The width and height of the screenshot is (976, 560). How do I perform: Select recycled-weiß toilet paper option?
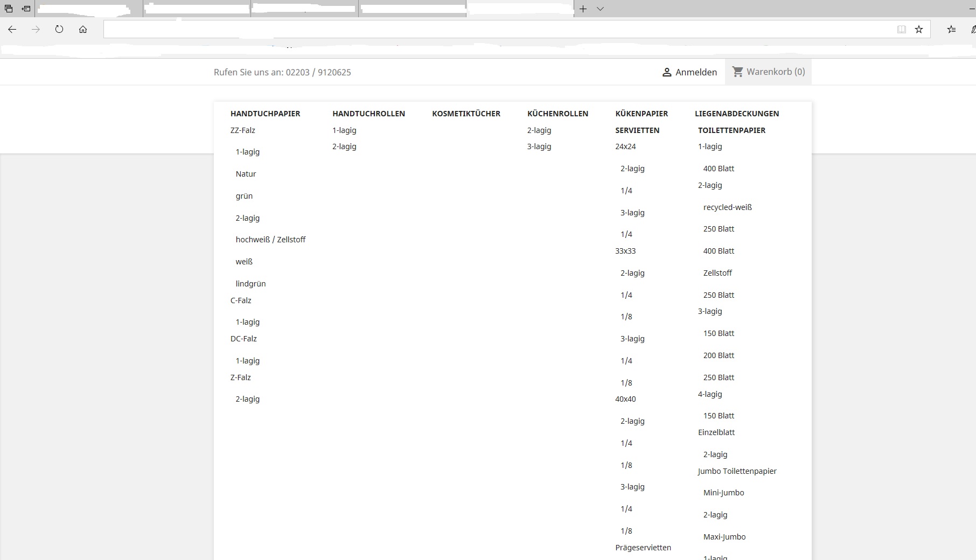pos(727,207)
